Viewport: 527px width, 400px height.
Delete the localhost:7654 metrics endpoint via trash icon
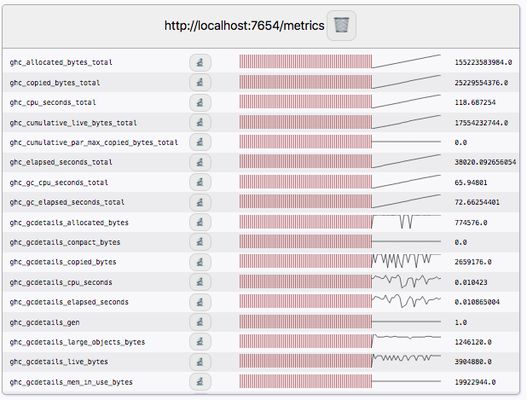point(341,26)
